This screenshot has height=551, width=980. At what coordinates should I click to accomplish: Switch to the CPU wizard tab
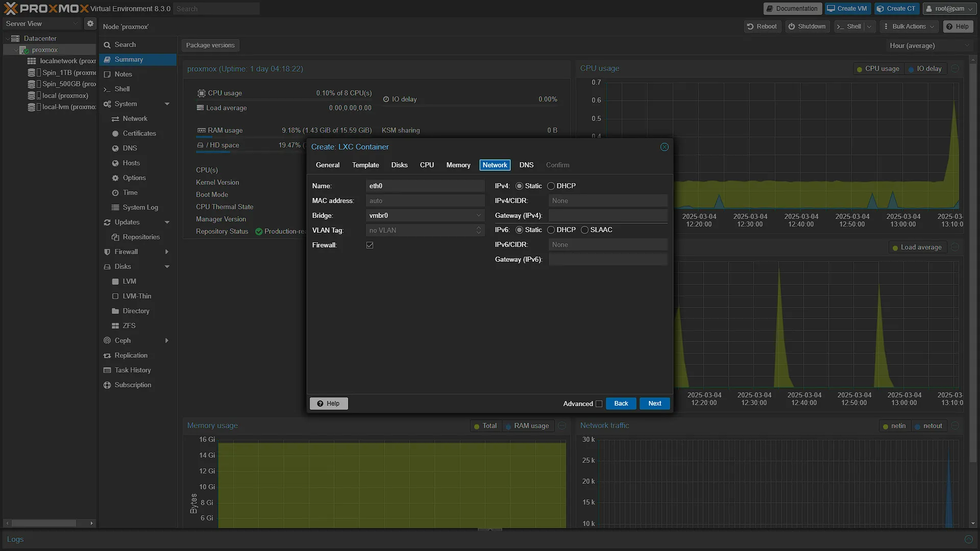[427, 165]
